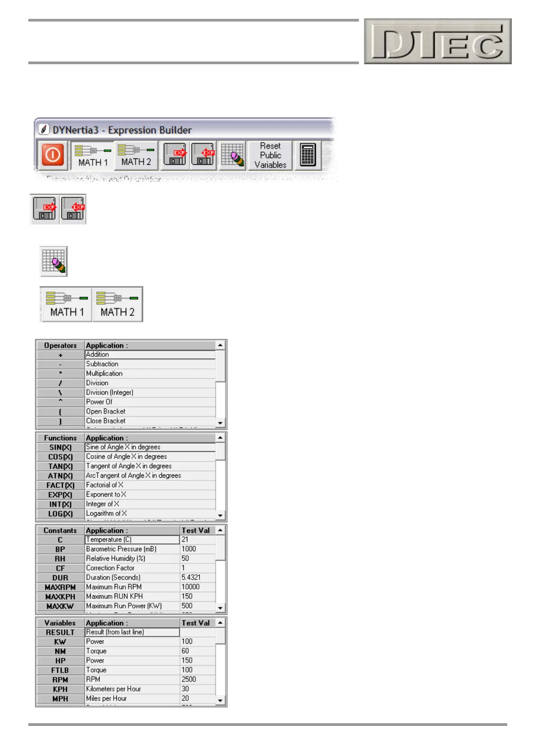Click the Constants column header
The height and width of the screenshot is (756, 535).
(x=60, y=531)
